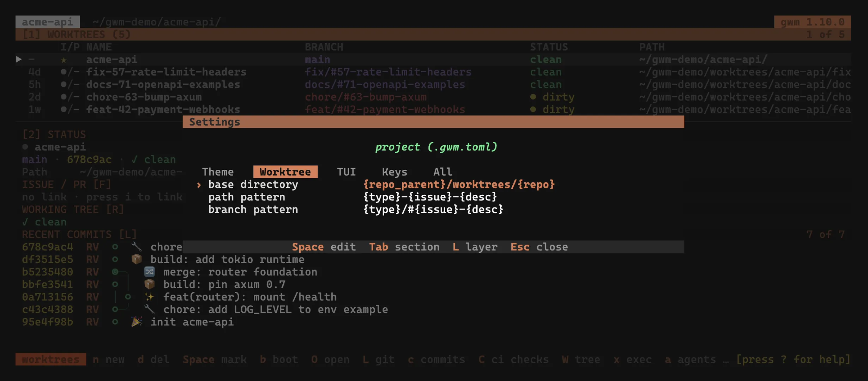Click the acme-api tab in the header
Screen dimensions: 868x381
[48, 22]
